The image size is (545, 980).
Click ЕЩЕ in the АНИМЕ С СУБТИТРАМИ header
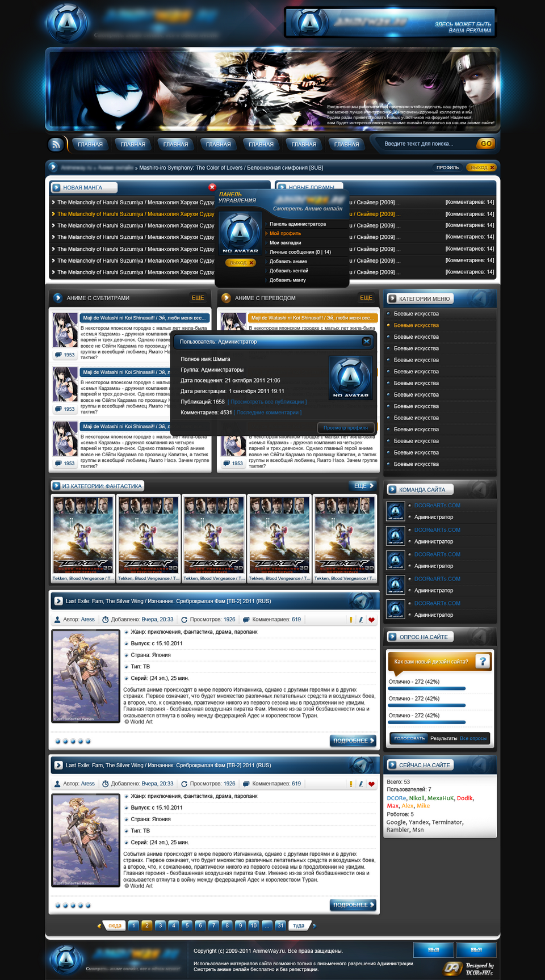(x=198, y=297)
